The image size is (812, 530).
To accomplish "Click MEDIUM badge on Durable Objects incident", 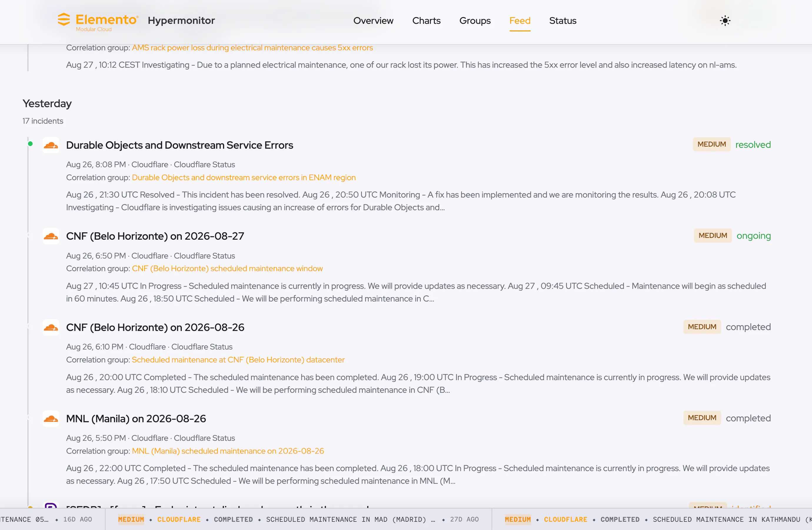I will [711, 145].
